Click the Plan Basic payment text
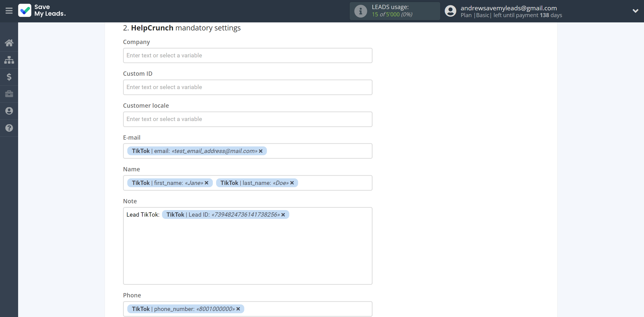644x317 pixels. [511, 15]
